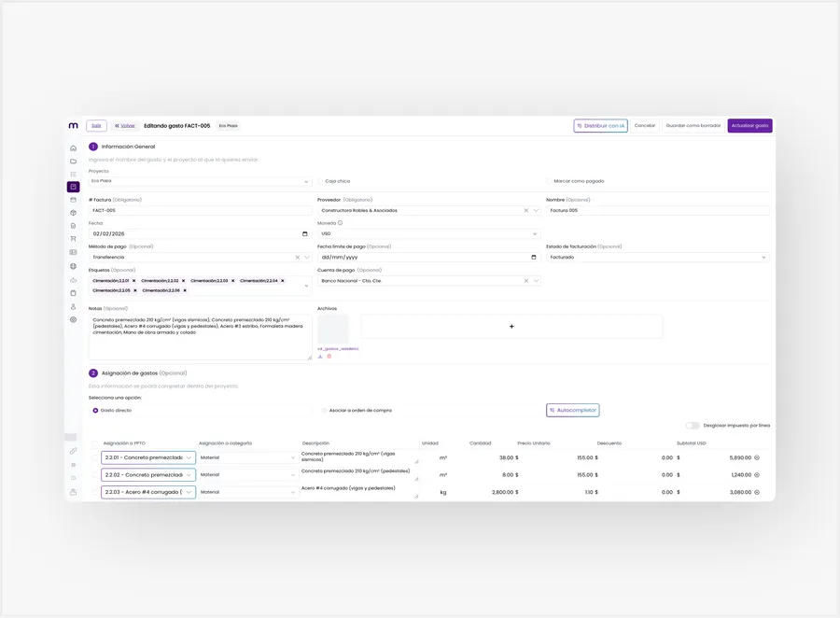Check the Caja chica checkbox
The image size is (840, 618).
click(320, 181)
